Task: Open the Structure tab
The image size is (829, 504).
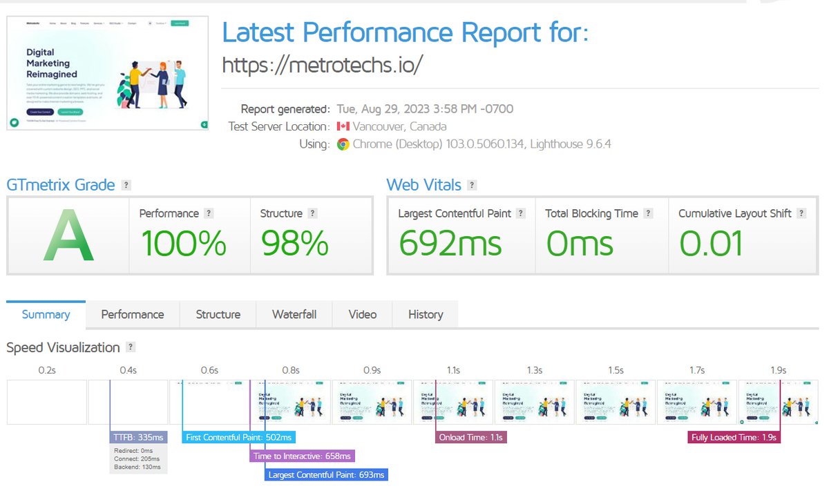Action: point(218,314)
